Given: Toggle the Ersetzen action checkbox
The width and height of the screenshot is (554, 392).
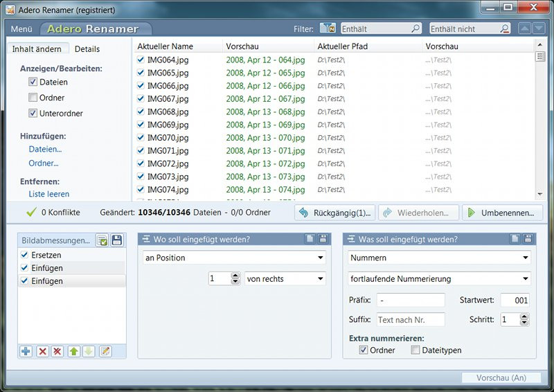Looking at the screenshot, I should 26,255.
